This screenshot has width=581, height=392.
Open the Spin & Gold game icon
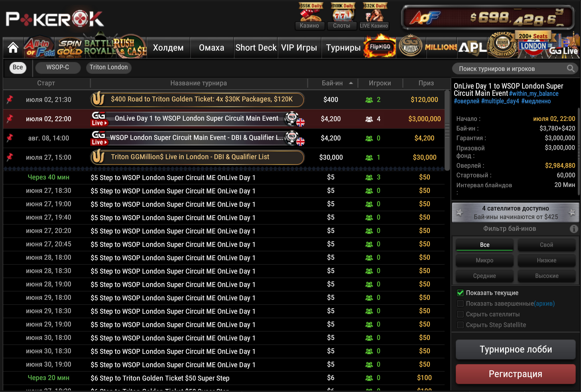(70, 48)
